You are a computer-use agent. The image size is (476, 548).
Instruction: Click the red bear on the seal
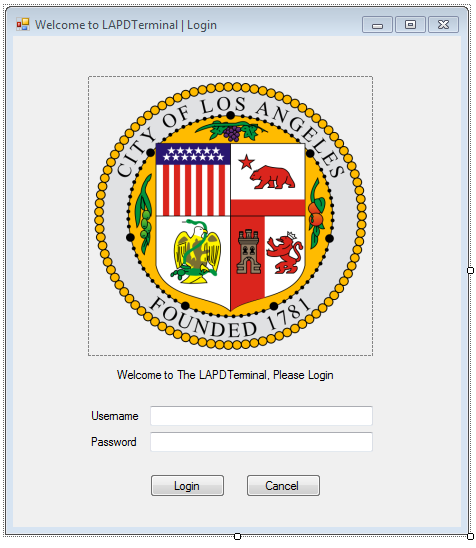point(273,178)
